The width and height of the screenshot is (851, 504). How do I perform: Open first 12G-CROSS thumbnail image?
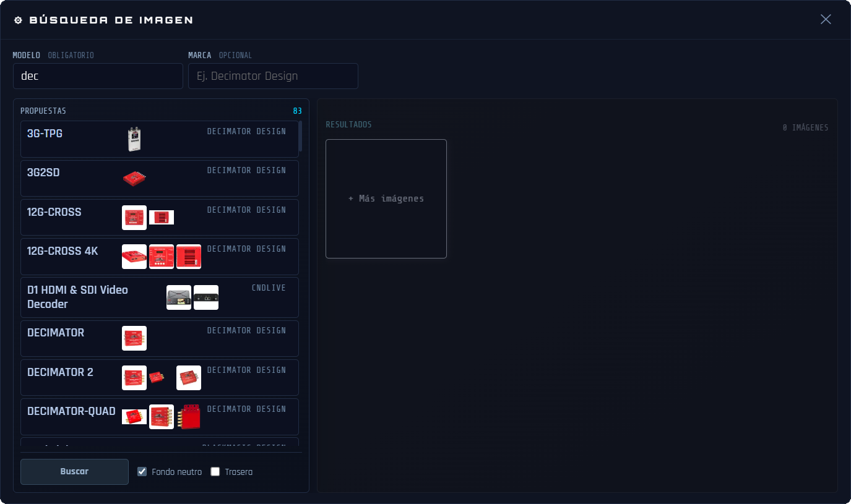pyautogui.click(x=134, y=218)
